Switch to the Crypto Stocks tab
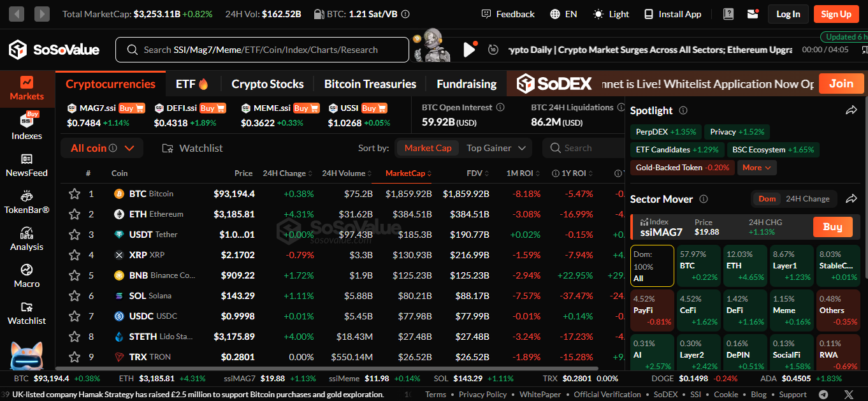 (267, 84)
